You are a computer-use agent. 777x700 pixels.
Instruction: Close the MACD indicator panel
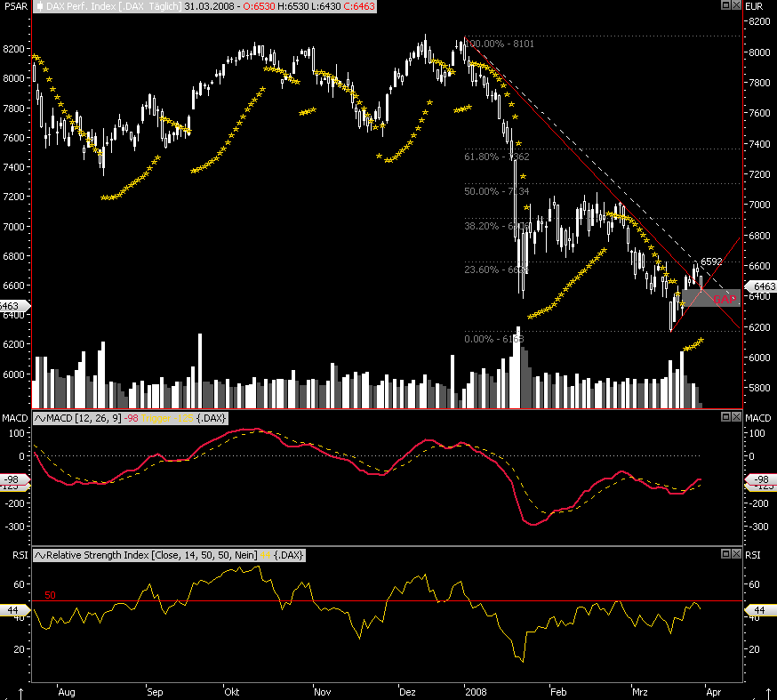736,417
